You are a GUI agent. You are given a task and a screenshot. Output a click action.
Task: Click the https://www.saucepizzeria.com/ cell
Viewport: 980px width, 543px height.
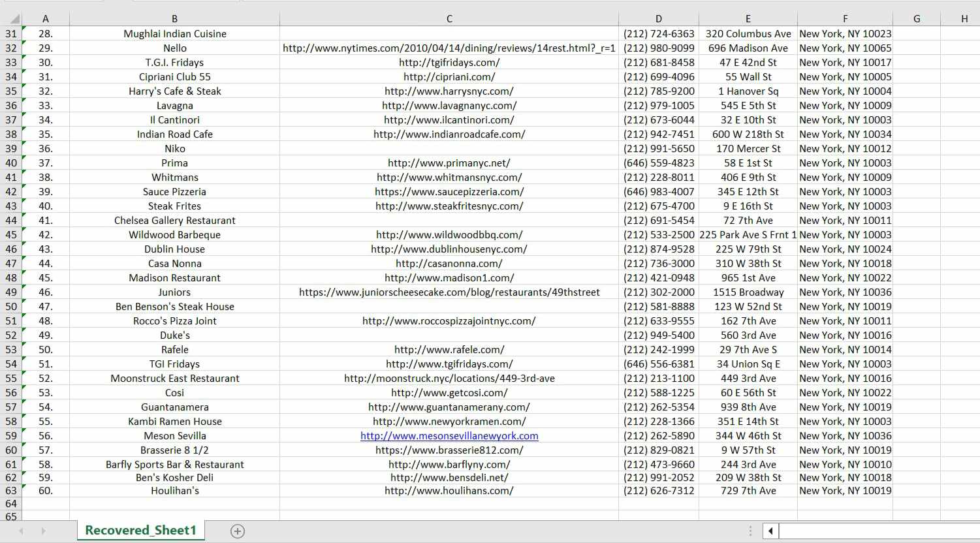(449, 192)
